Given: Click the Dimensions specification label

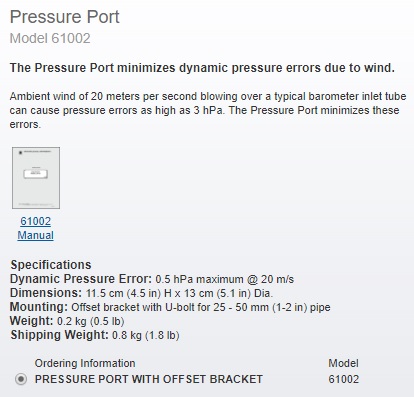Looking at the screenshot, I should 46,293.
